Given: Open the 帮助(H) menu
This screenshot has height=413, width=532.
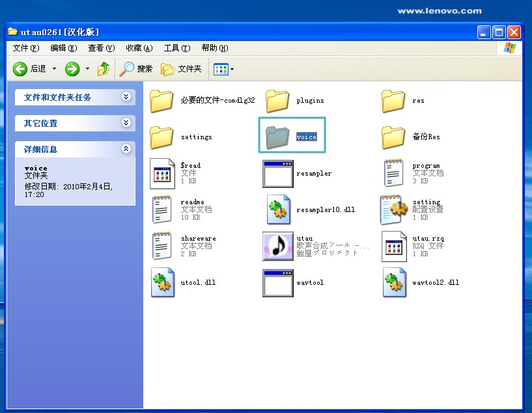Looking at the screenshot, I should (x=215, y=48).
